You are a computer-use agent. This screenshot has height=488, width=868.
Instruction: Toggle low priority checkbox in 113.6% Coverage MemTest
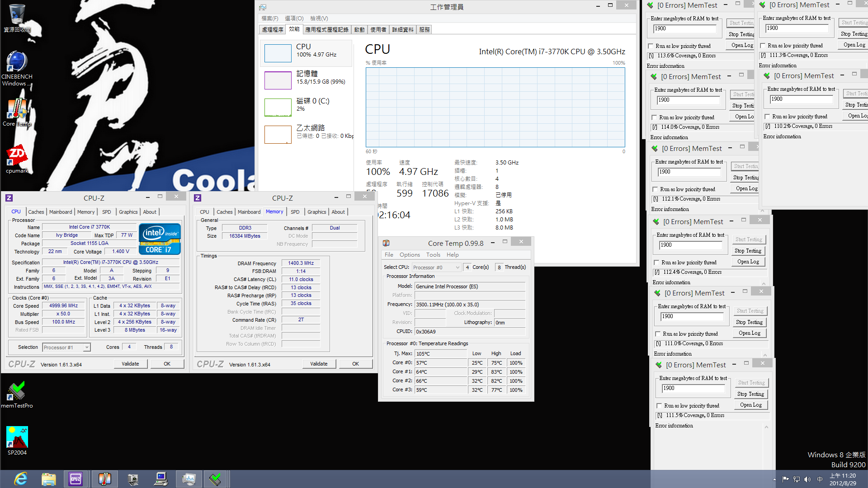(x=651, y=46)
